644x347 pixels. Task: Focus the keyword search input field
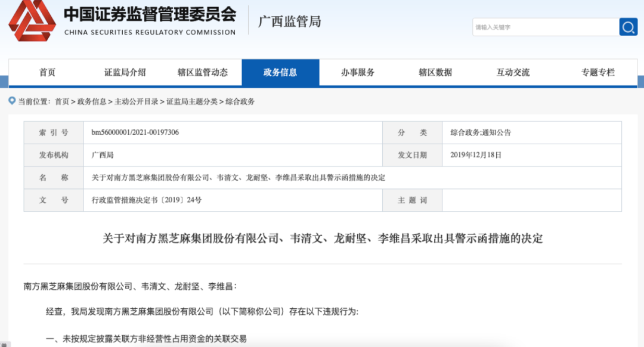[x=546, y=27]
